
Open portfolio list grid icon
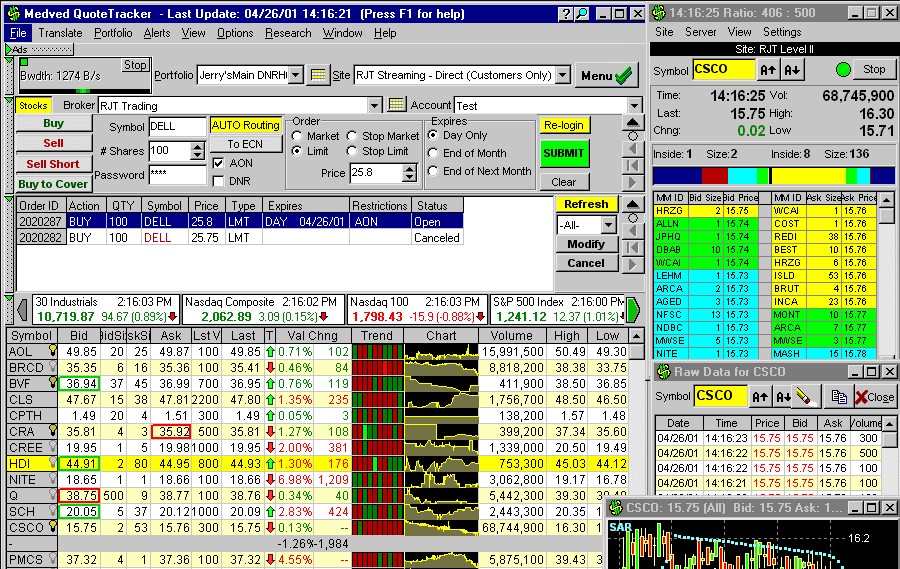click(x=318, y=75)
